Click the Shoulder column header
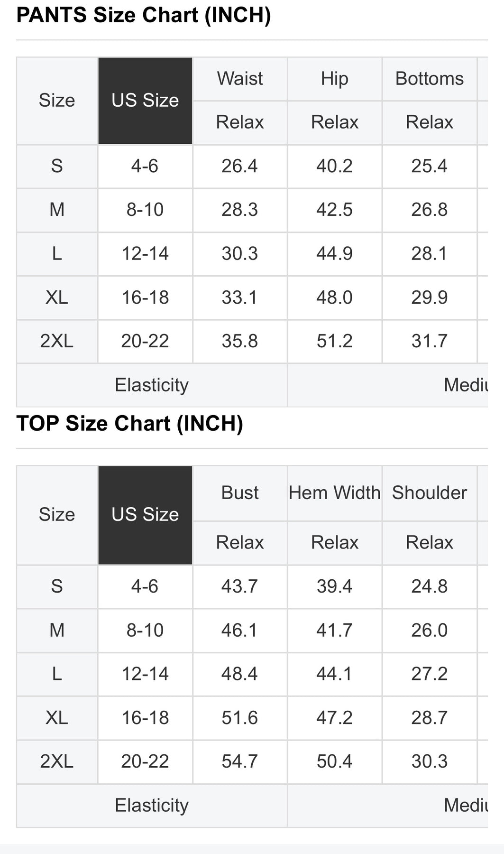 [x=430, y=493]
